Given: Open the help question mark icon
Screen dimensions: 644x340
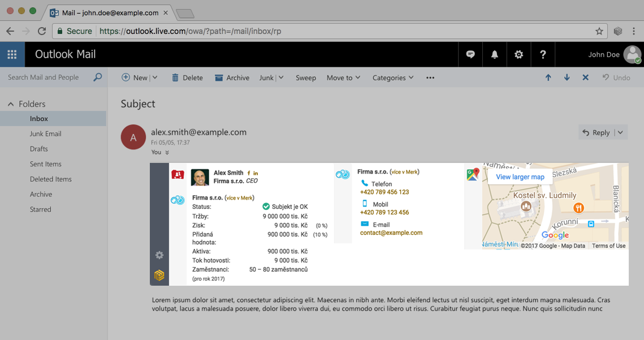Looking at the screenshot, I should 543,54.
